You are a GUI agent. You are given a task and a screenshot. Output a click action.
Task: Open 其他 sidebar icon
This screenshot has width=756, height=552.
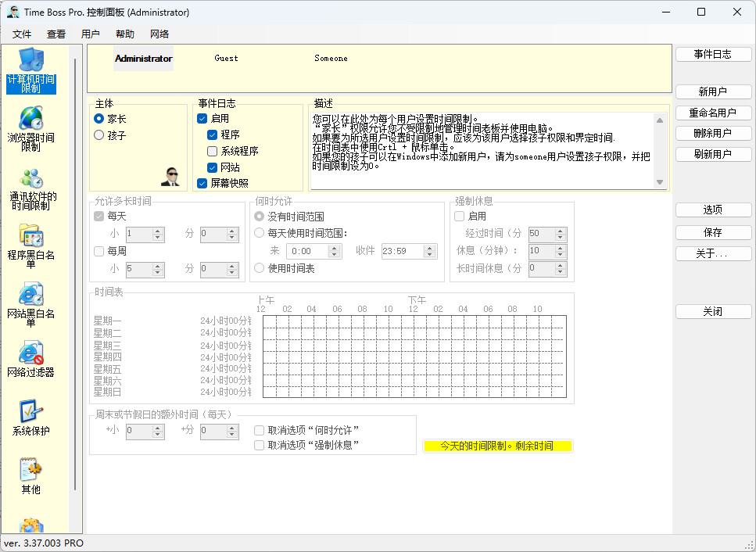coord(30,476)
